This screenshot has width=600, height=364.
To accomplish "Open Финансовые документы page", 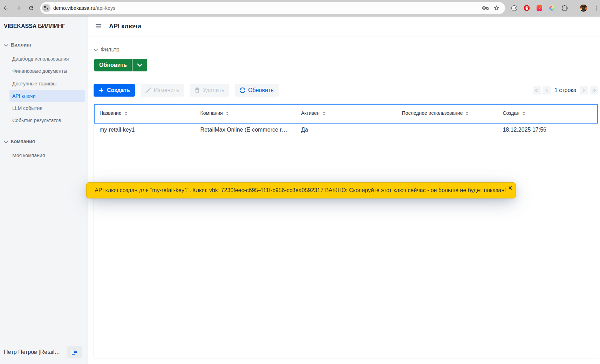I will [40, 71].
